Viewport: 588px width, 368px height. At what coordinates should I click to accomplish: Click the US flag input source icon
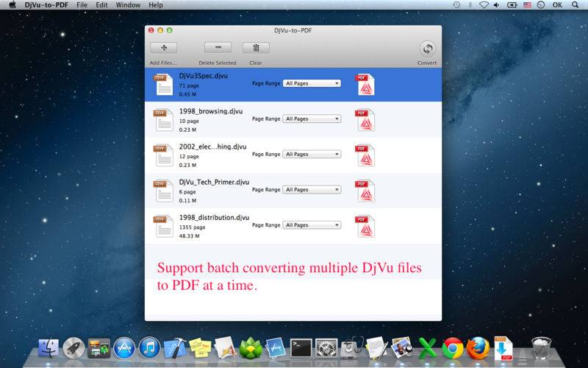(x=527, y=5)
